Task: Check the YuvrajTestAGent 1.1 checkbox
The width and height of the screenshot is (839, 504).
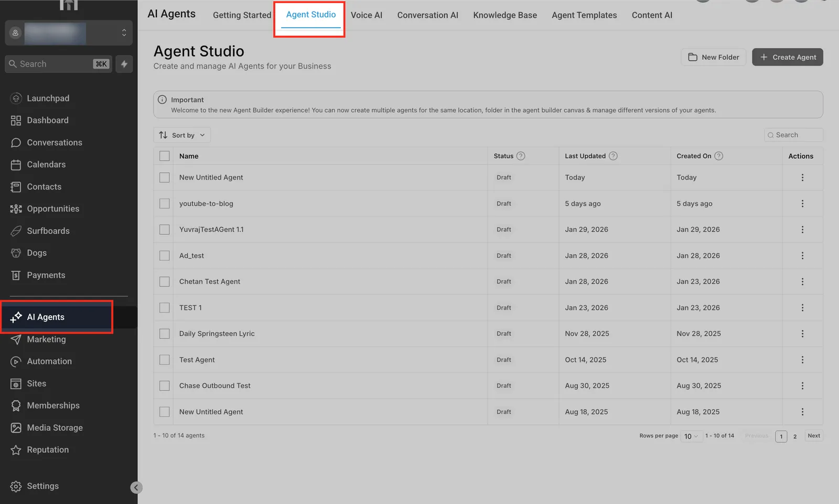Action: [165, 229]
